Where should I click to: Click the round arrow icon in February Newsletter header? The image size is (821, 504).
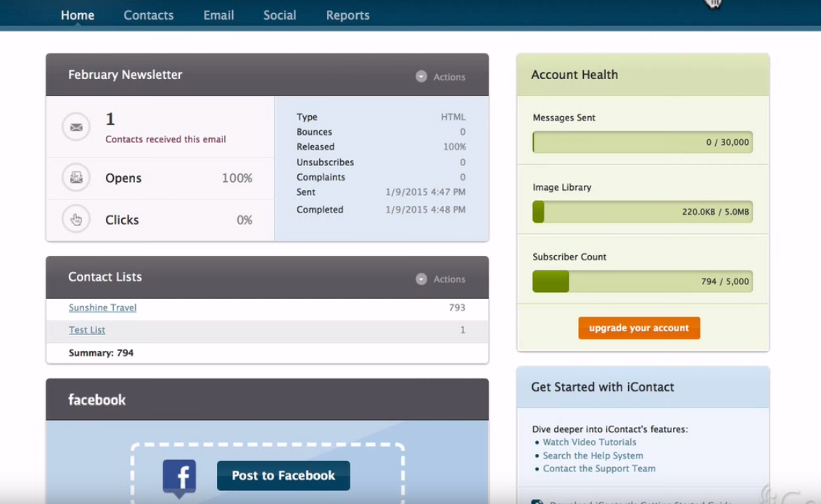click(421, 76)
